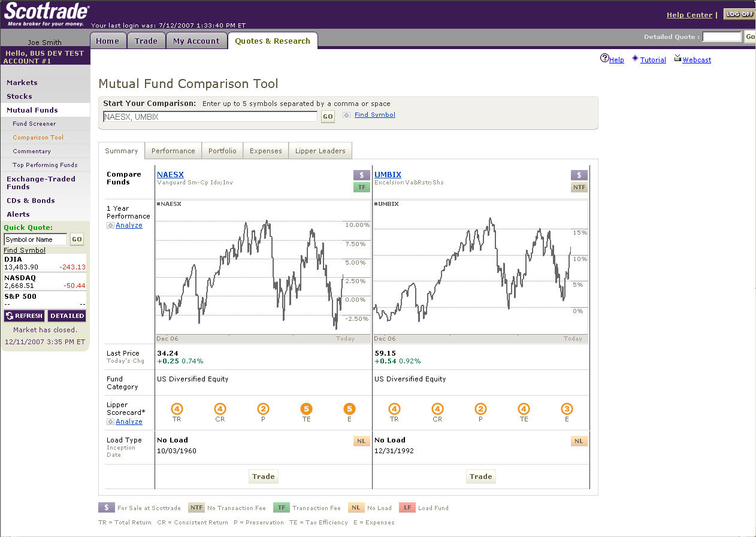Image resolution: width=756 pixels, height=537 pixels.
Task: Open Top Performing Funds sidebar item
Action: pos(45,165)
